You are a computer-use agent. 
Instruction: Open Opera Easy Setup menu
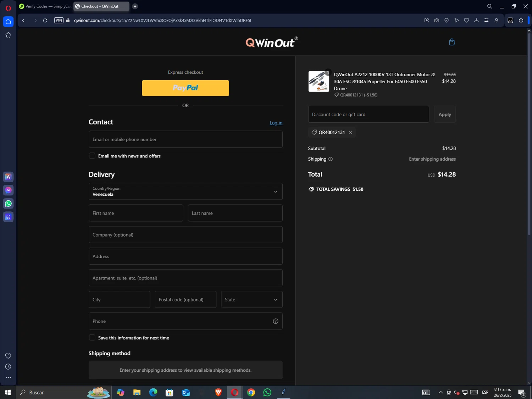[x=486, y=21]
